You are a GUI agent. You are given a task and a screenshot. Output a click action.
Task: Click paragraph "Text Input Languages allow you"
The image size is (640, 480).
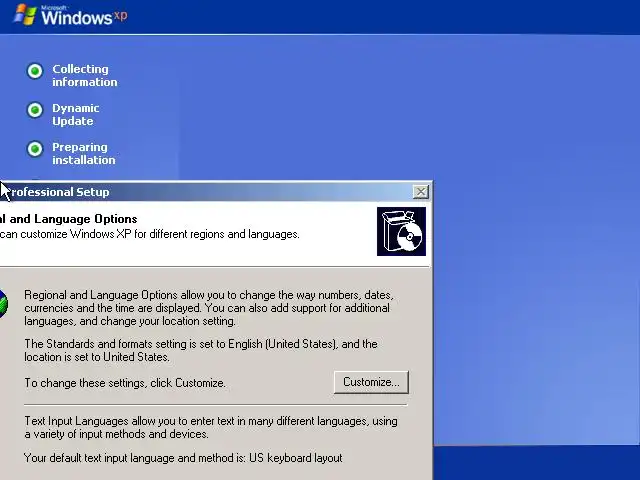211,427
